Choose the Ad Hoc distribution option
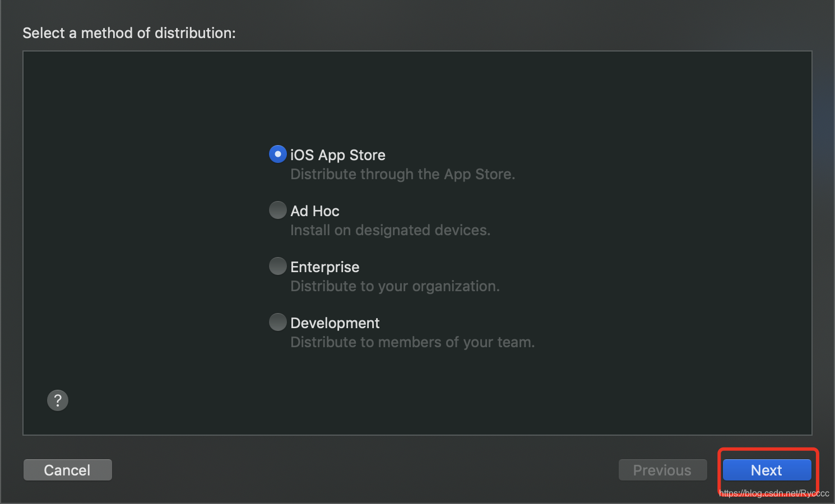The image size is (835, 504). pyautogui.click(x=278, y=210)
